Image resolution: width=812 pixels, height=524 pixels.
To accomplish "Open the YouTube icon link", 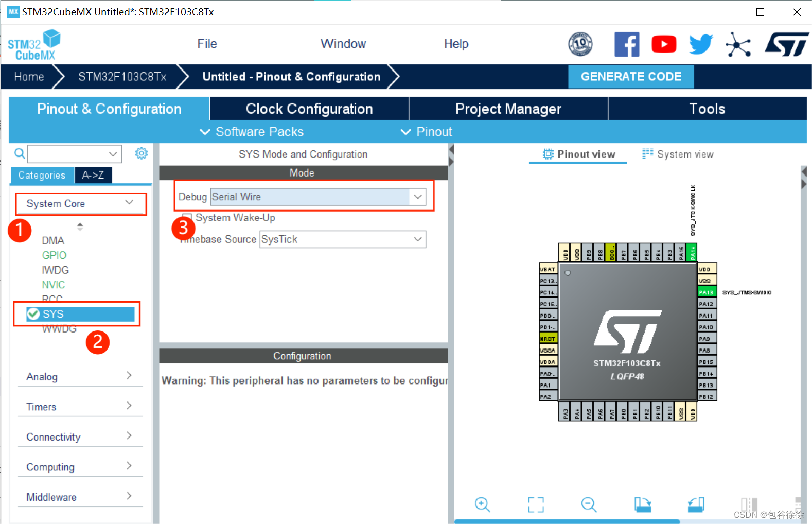I will [664, 44].
